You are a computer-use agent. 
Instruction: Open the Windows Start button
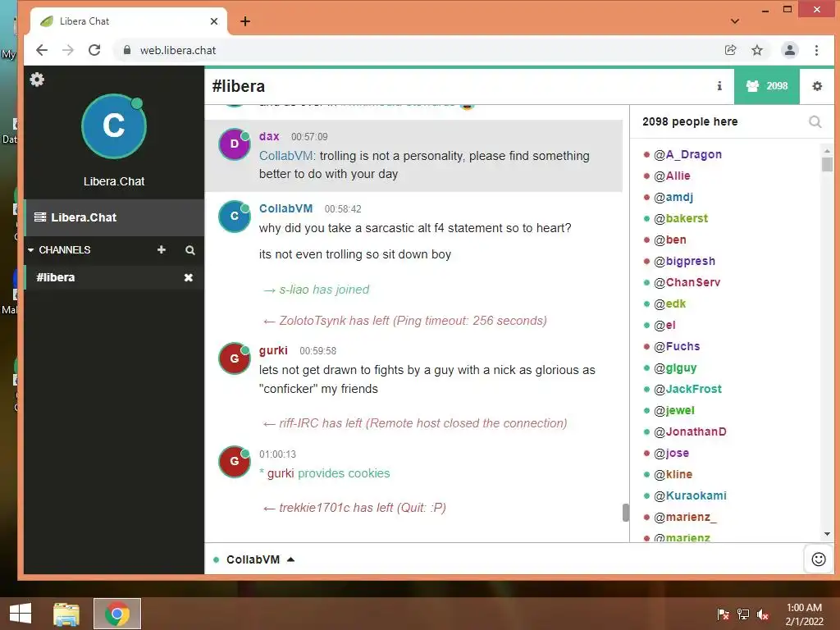tap(21, 614)
